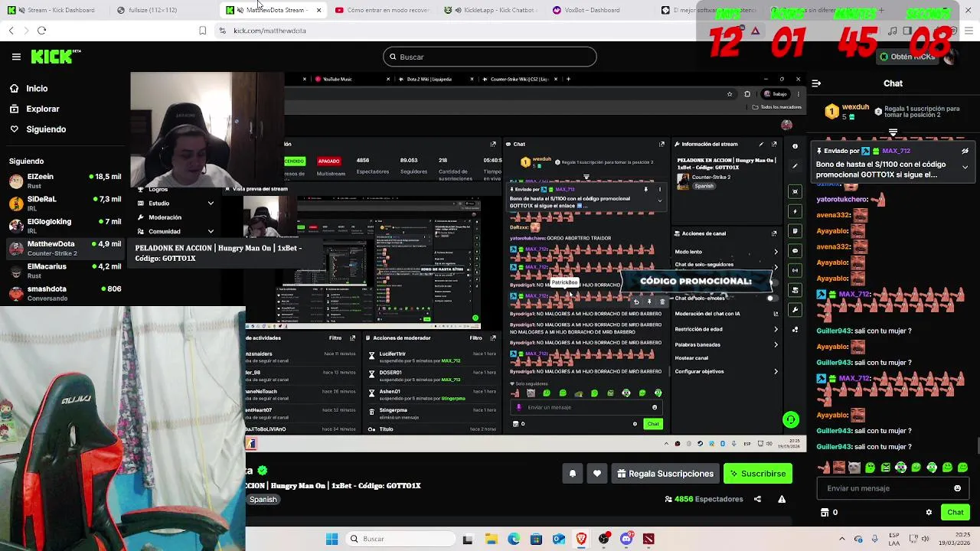Image resolution: width=980 pixels, height=551 pixels.
Task: Toggle Chat de solo-emotes in streamed dashboard
Action: tap(773, 298)
